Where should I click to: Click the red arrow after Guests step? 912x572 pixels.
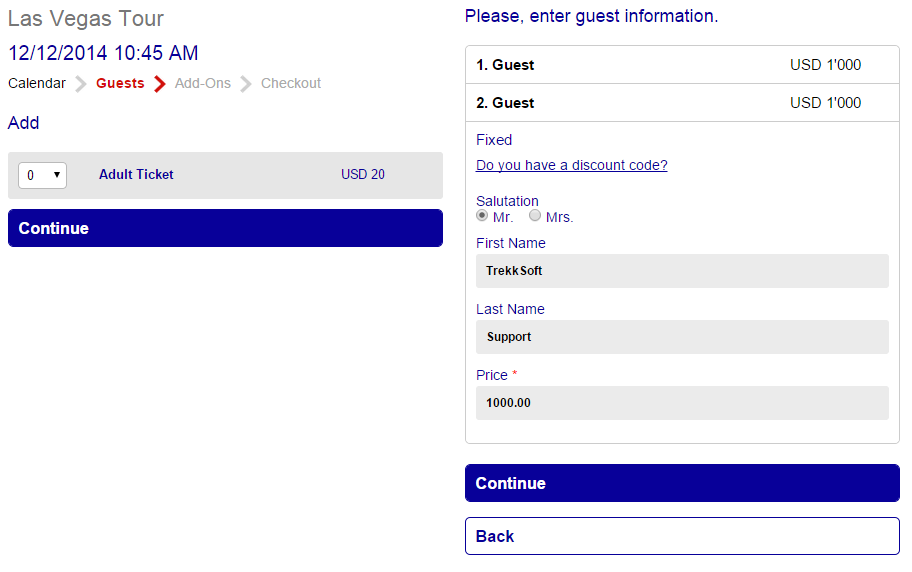[x=159, y=84]
